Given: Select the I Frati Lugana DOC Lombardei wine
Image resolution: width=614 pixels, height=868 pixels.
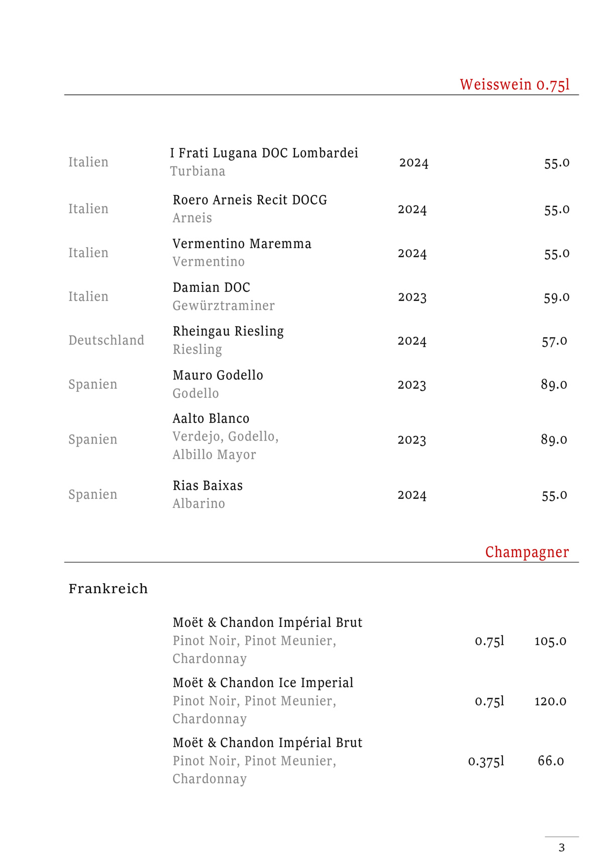Looking at the screenshot, I should (x=264, y=153).
